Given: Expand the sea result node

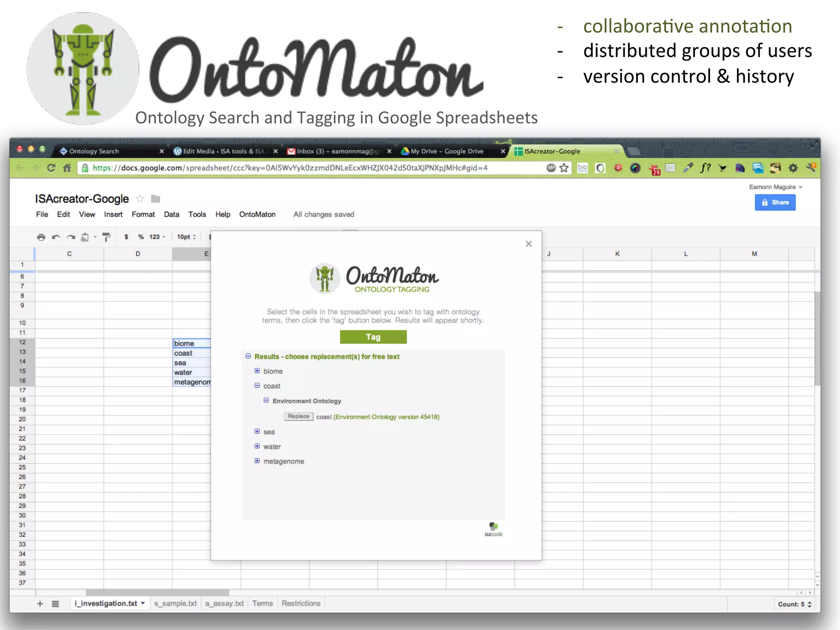Looking at the screenshot, I should point(257,431).
